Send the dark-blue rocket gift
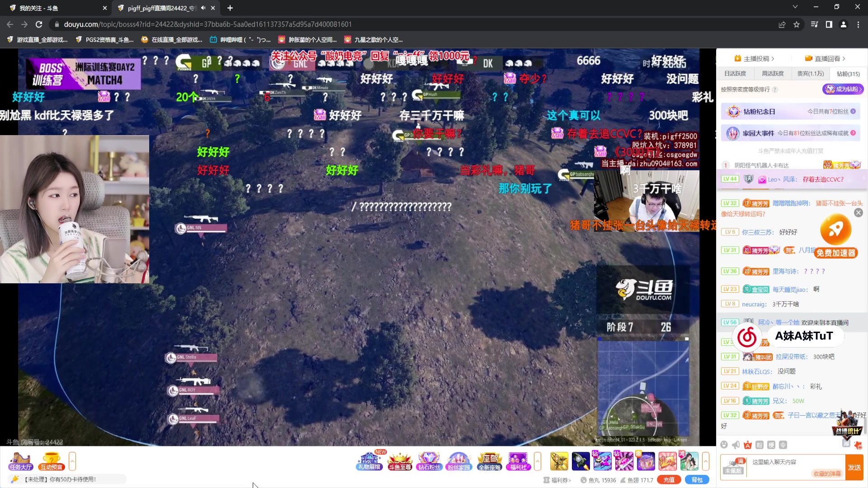 581,461
